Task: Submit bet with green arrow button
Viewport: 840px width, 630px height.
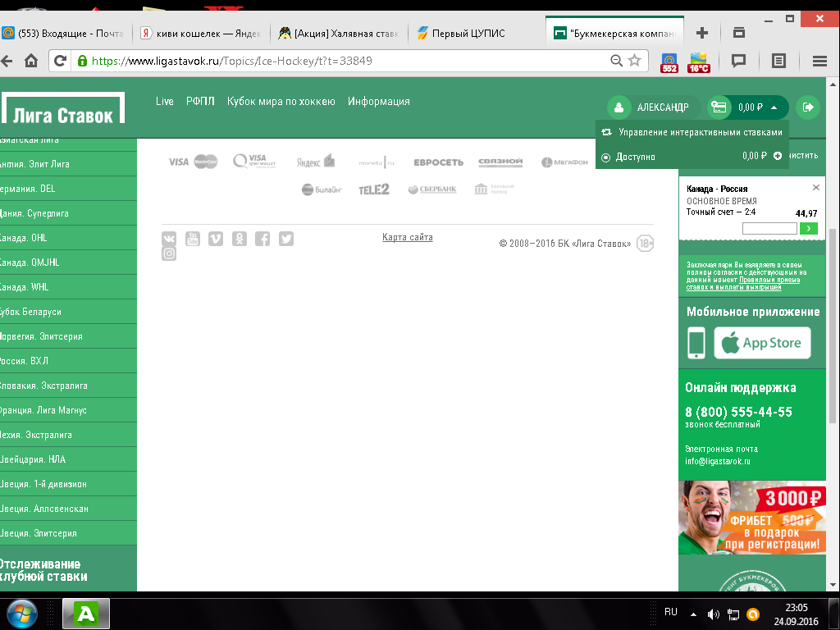Action: pyautogui.click(x=808, y=229)
